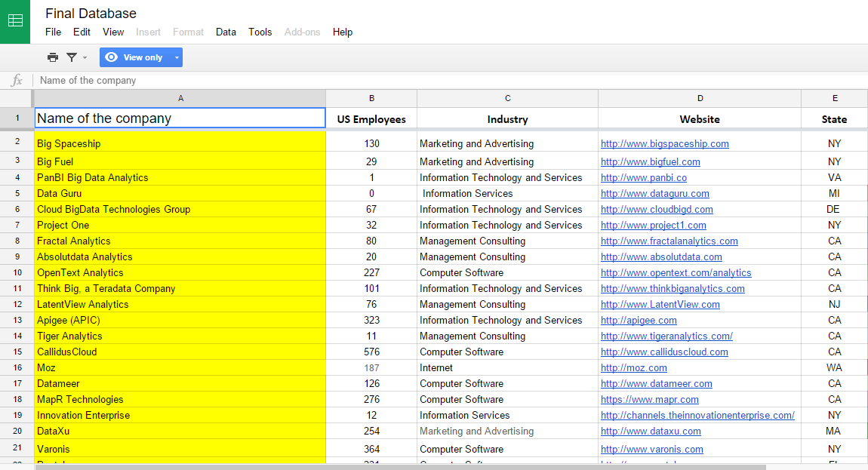Open the Data menu

click(226, 32)
